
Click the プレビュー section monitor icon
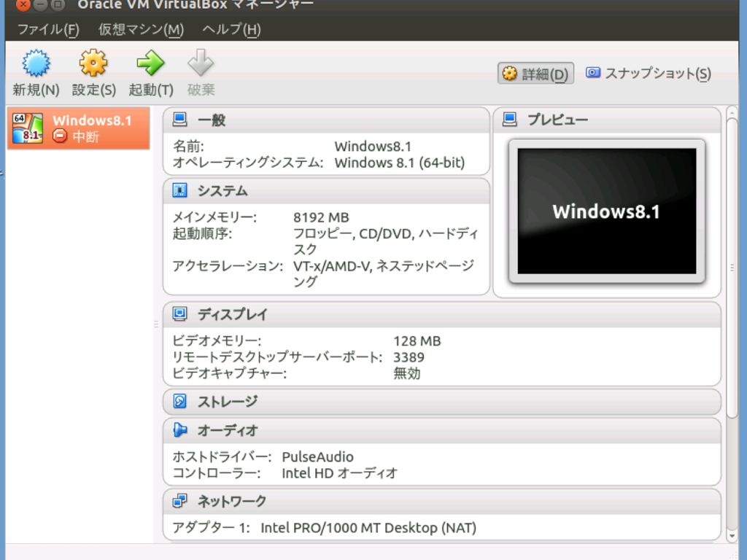(510, 120)
